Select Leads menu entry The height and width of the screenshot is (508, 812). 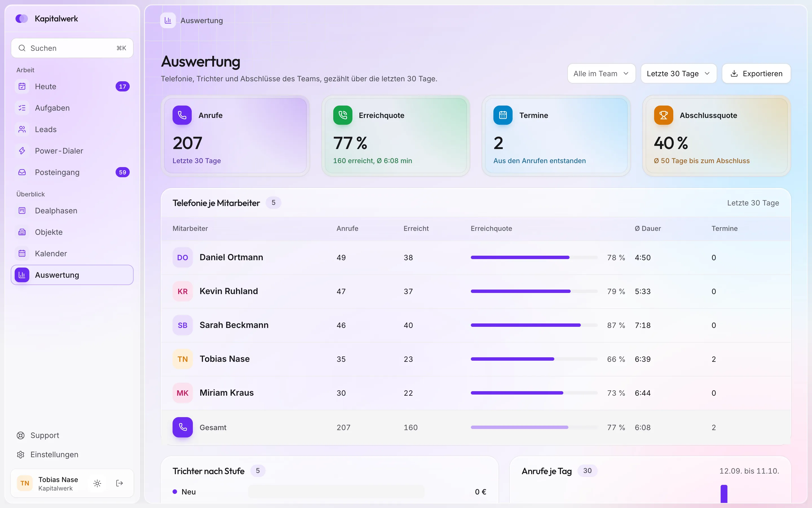click(x=72, y=129)
